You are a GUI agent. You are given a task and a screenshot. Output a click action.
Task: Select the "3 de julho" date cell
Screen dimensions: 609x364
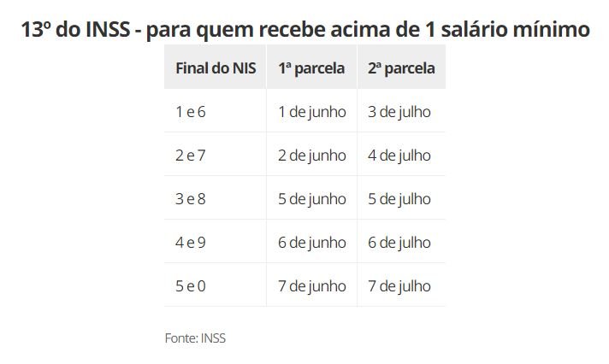(399, 112)
